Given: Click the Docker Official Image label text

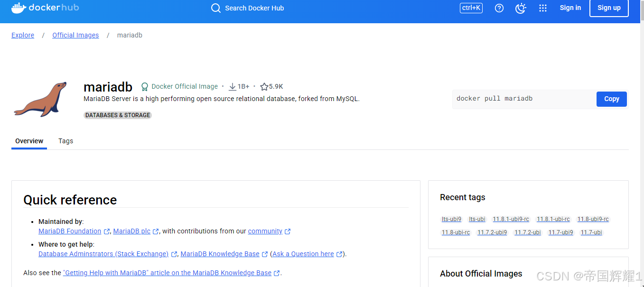Looking at the screenshot, I should (x=185, y=87).
